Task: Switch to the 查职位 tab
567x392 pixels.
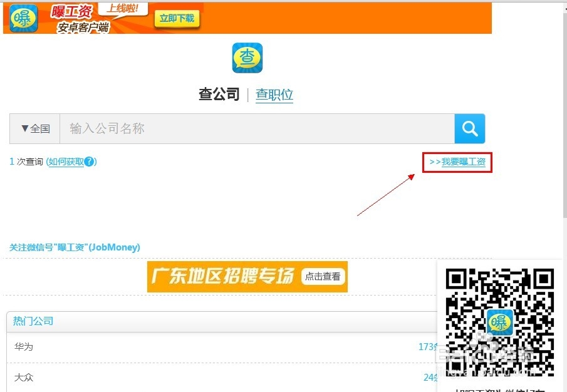Action: [x=274, y=93]
